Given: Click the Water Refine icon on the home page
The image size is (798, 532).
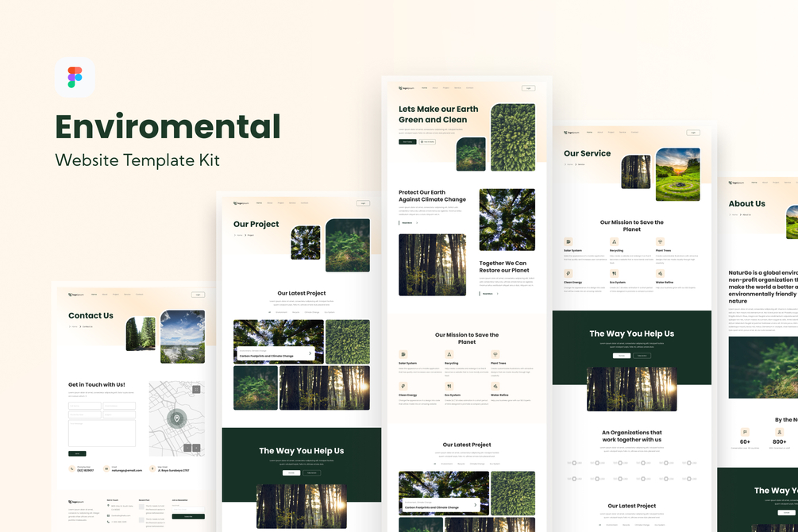Looking at the screenshot, I should click(495, 387).
